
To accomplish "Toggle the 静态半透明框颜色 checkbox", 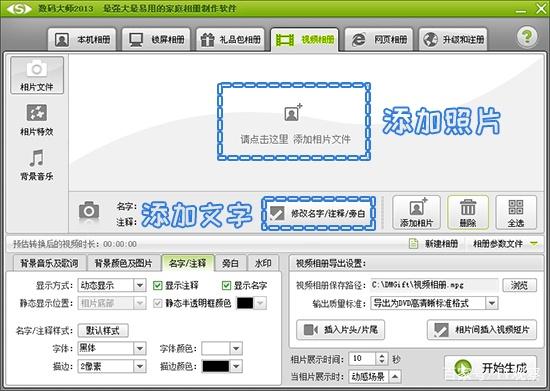I will [x=158, y=303].
